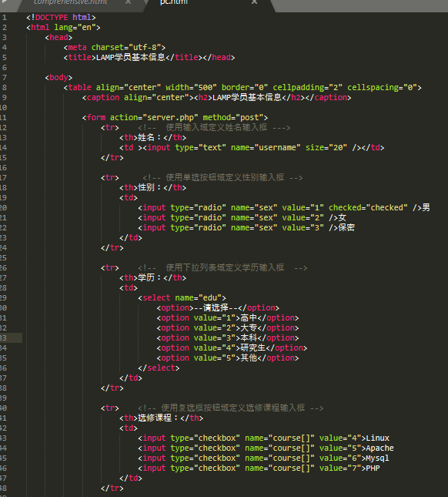
Task: Click the method "post" value
Action: (x=249, y=118)
